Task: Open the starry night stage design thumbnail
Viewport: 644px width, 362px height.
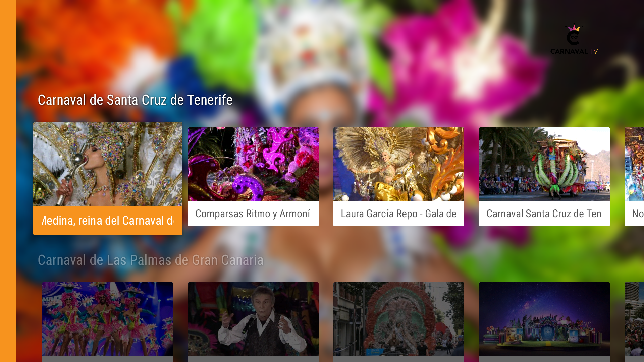Action: pos(544,319)
